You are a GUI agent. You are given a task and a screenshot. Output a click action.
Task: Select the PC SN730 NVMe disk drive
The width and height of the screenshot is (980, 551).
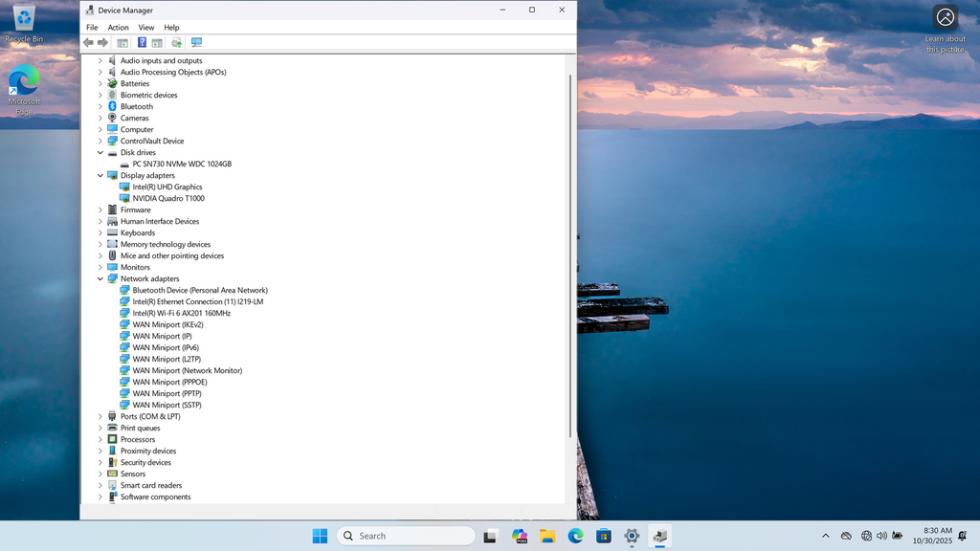(x=181, y=164)
